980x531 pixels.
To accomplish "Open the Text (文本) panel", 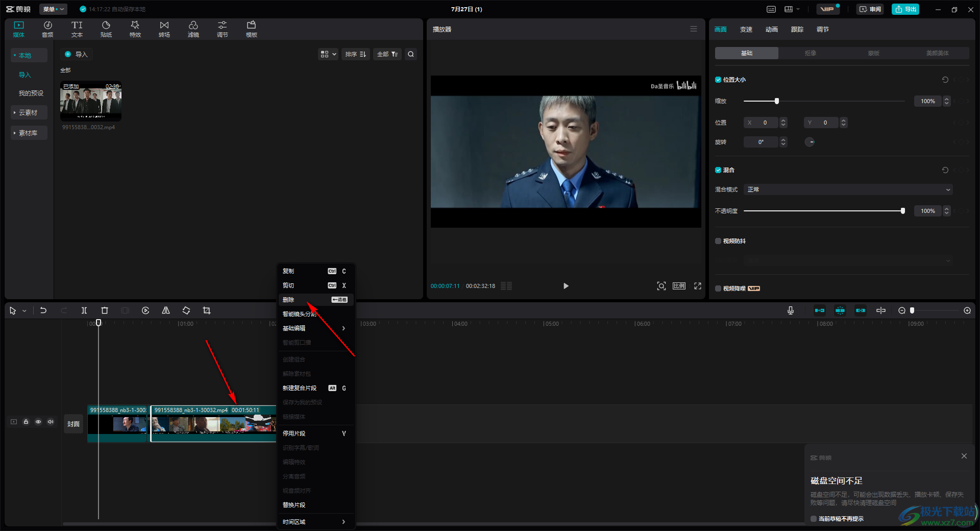I will (x=77, y=29).
